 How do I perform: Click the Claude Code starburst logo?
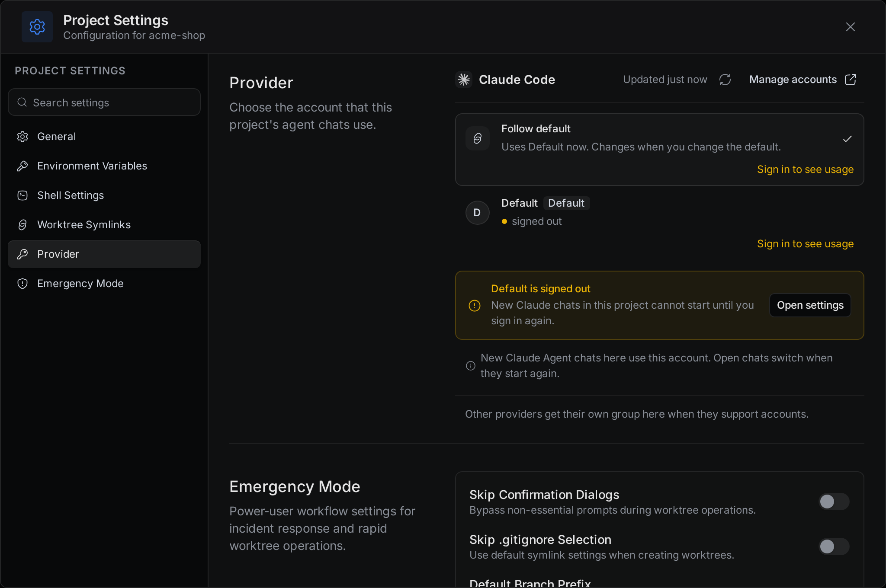464,80
